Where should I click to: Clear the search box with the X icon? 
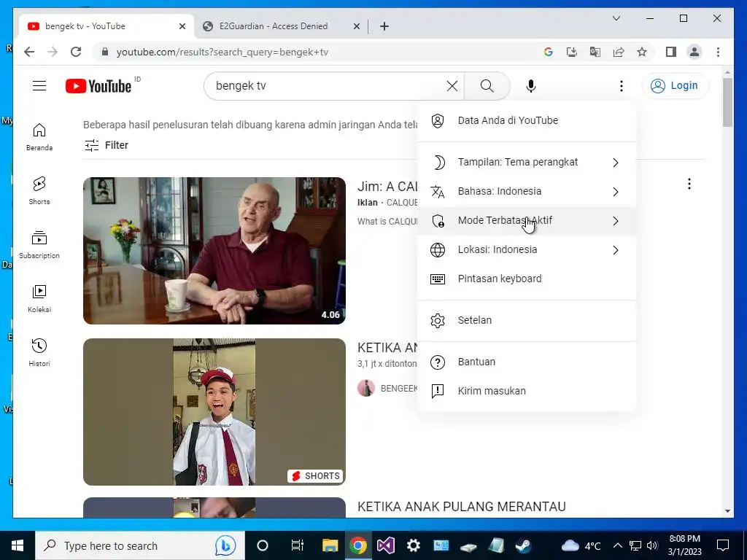pos(452,86)
